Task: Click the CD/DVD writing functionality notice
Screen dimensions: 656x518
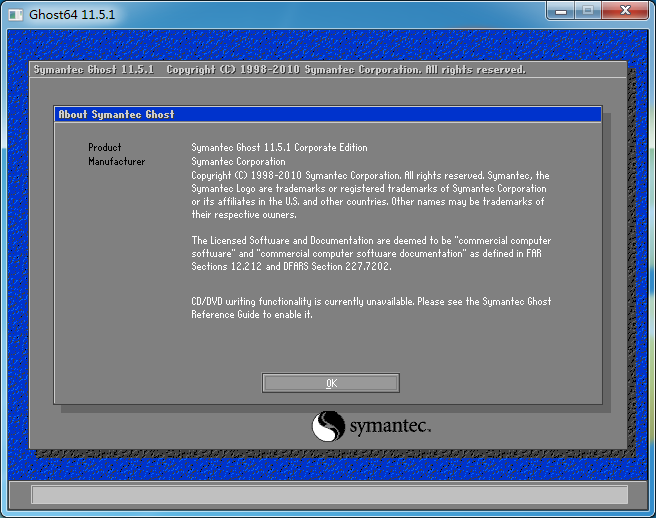Action: pos(370,307)
